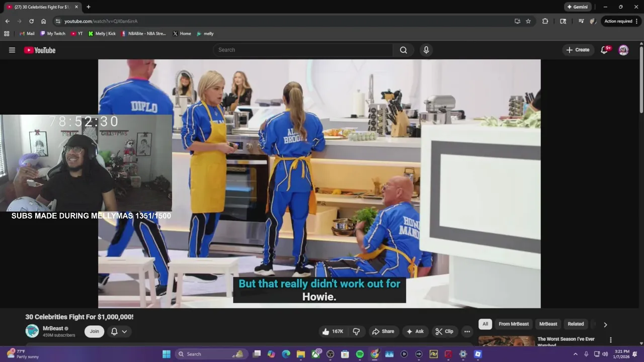Share the video
The width and height of the screenshot is (644, 362).
point(383,331)
